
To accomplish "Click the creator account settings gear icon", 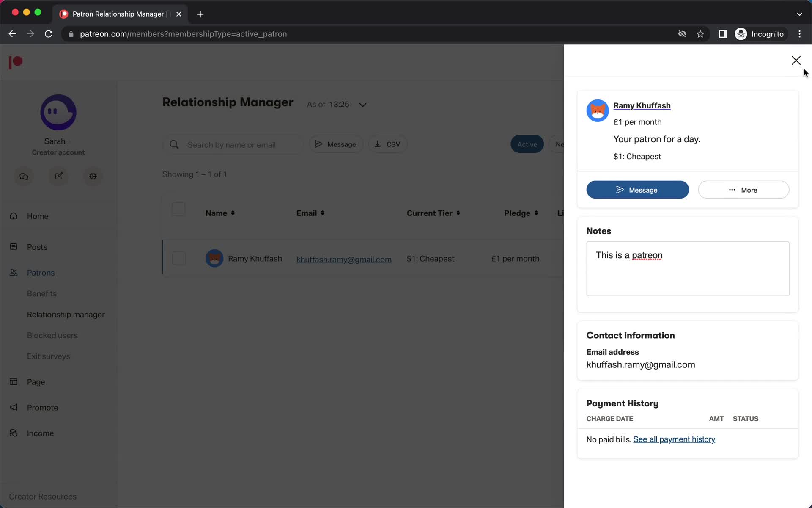I will click(x=93, y=176).
